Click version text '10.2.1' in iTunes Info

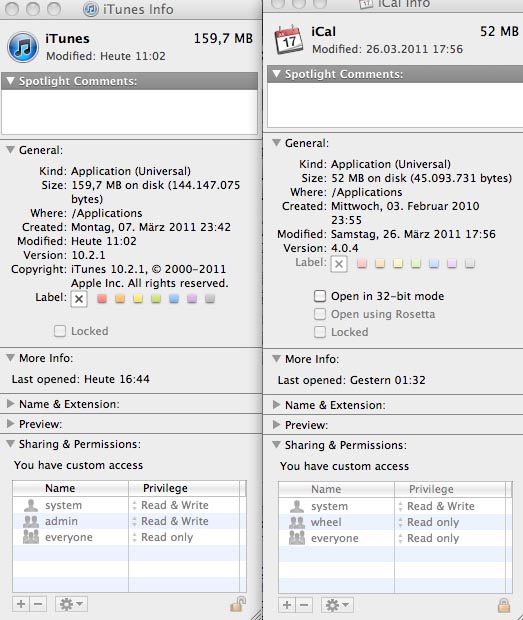89,255
